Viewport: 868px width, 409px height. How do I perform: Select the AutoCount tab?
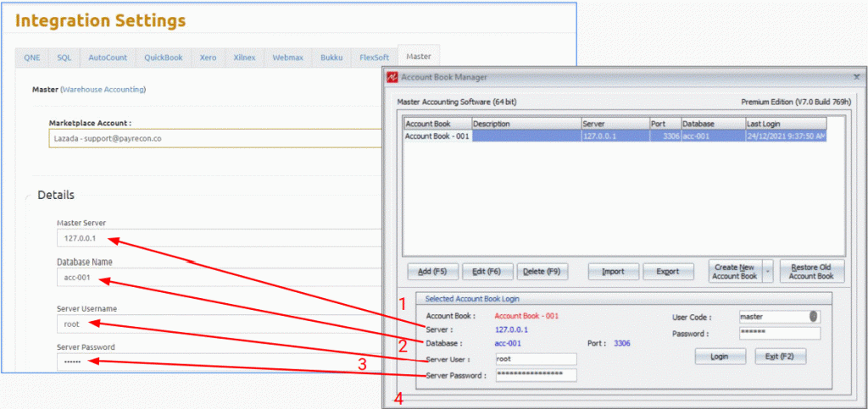point(108,58)
